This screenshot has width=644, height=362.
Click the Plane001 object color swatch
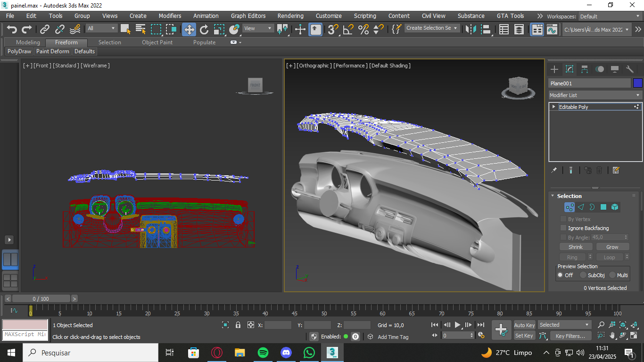637,83
